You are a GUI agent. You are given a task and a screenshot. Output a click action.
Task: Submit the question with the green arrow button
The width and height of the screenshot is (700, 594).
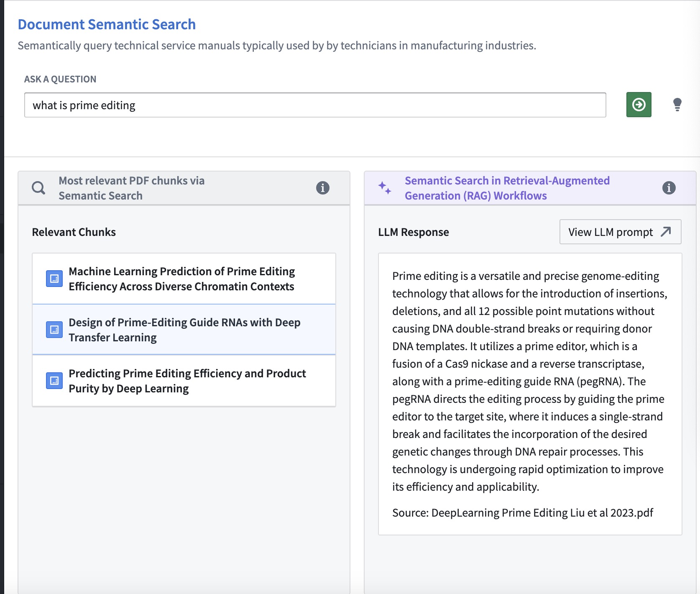(639, 105)
